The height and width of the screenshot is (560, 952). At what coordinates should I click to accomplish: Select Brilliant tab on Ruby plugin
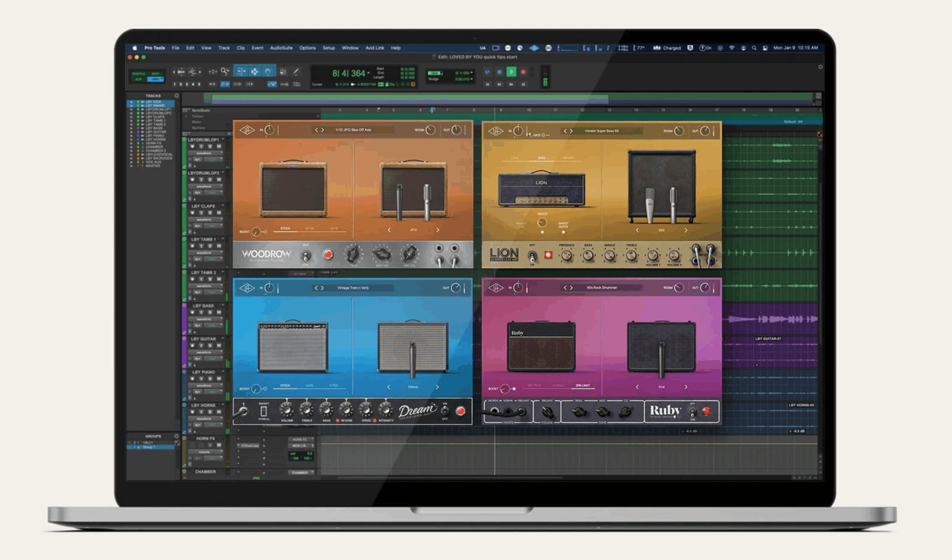pyautogui.click(x=582, y=386)
